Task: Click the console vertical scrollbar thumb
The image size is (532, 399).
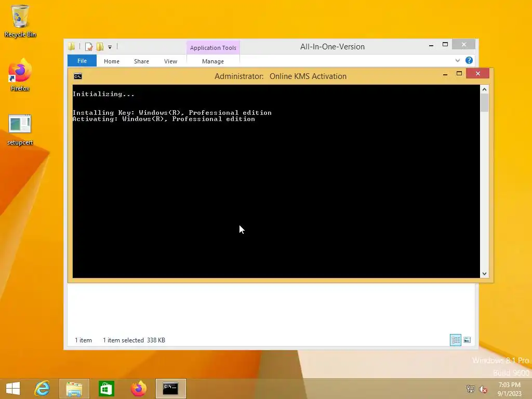Action: (485, 103)
